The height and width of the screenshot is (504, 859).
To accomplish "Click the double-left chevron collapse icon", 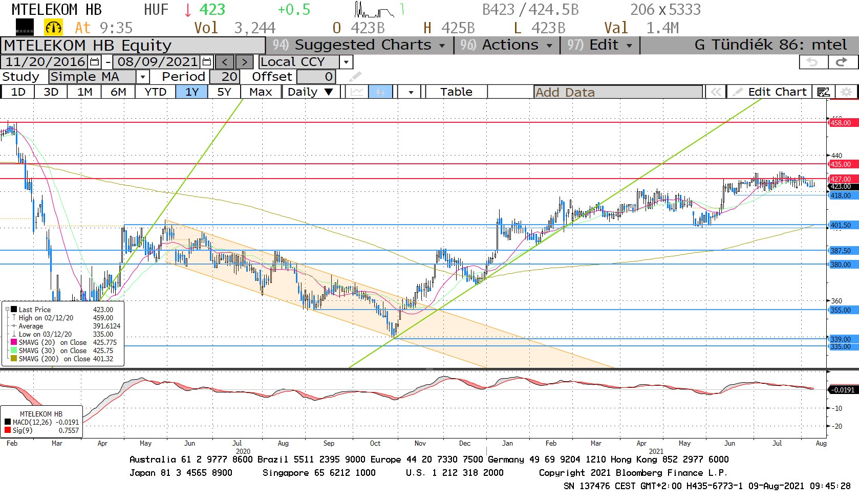I will [x=716, y=92].
